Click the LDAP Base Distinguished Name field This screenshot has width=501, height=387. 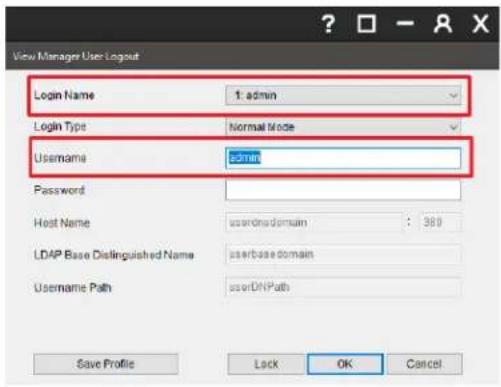coord(343,254)
